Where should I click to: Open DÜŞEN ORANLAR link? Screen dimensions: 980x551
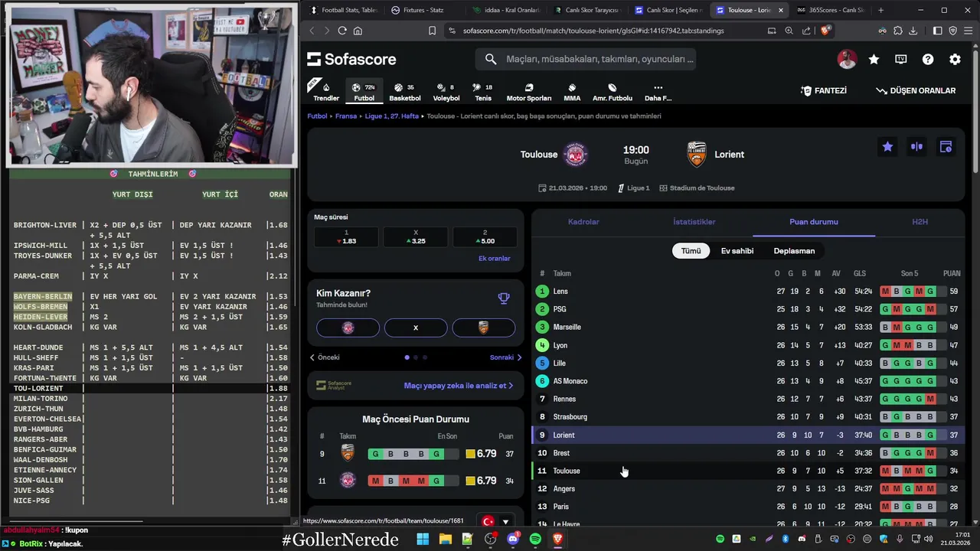pos(916,90)
